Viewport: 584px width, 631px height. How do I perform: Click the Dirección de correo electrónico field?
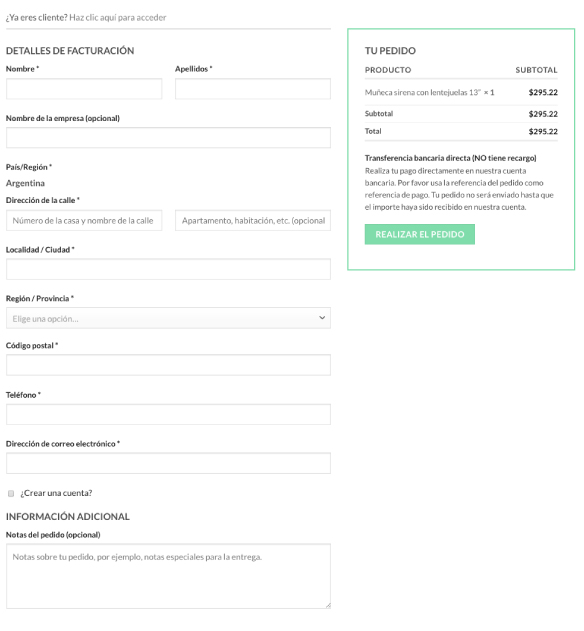pos(168,463)
